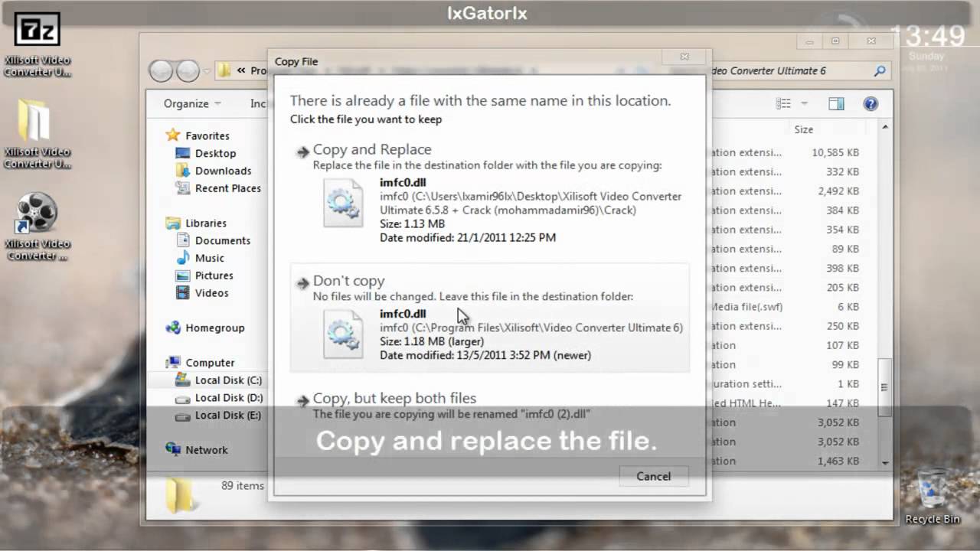Select Libraries in navigation pane

point(197,223)
